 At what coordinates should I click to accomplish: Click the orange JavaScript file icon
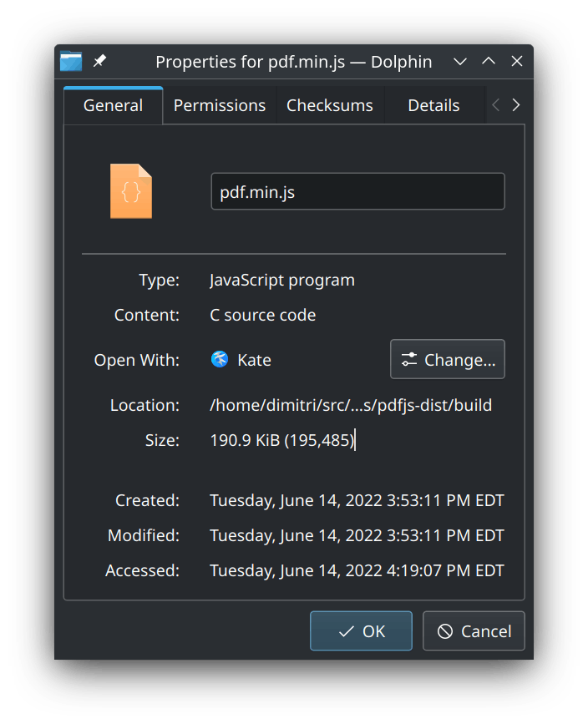[131, 191]
